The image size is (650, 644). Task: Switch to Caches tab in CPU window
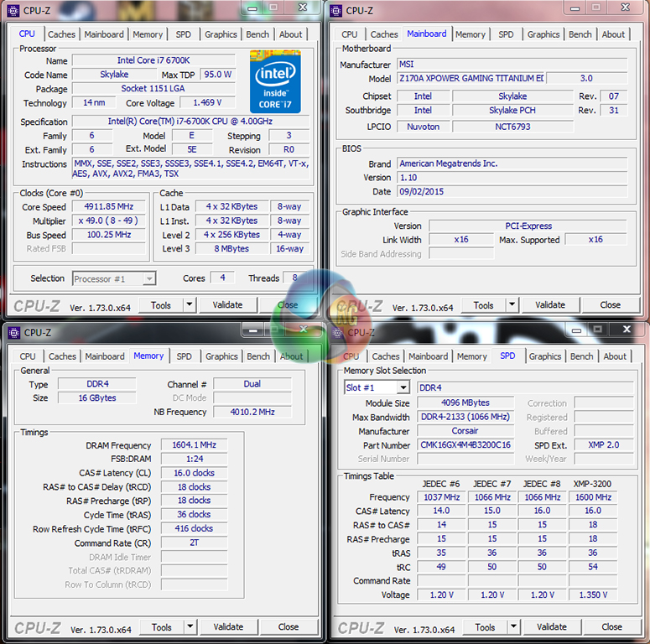(x=61, y=34)
